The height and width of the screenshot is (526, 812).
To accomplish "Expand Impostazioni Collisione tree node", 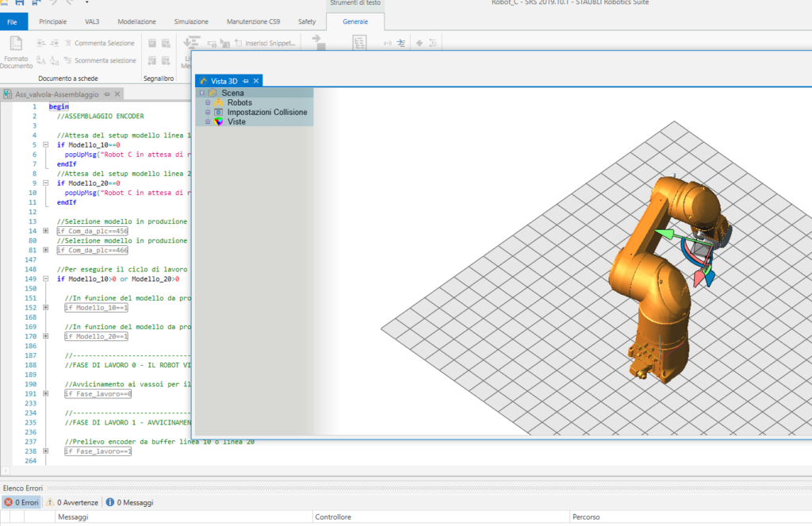I will click(x=208, y=113).
